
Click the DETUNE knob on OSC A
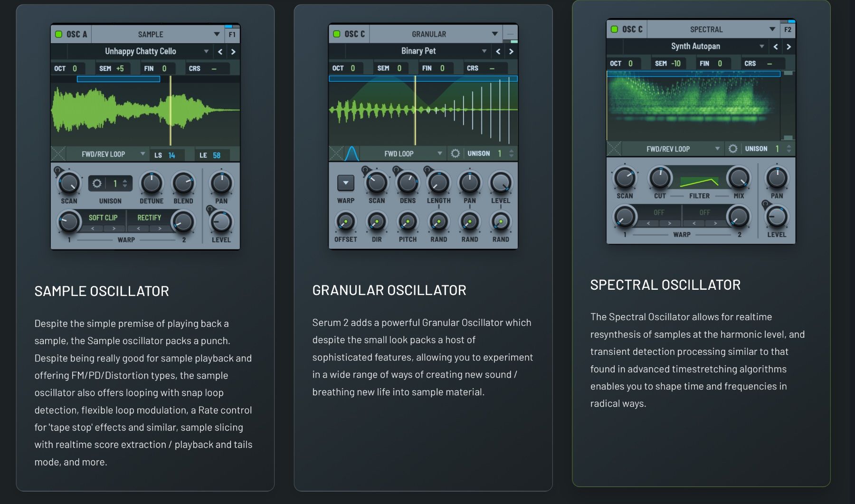click(152, 183)
